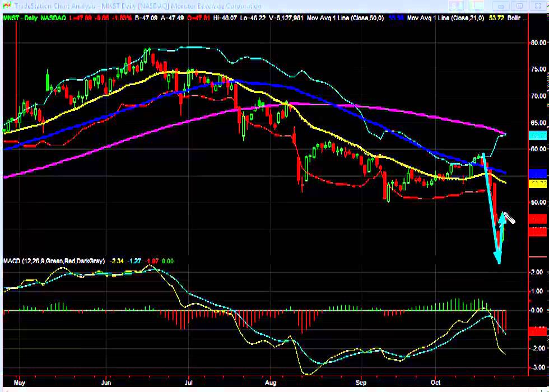This screenshot has width=549, height=392.
Task: Click the 65.00 price axis label
Action: pyautogui.click(x=538, y=123)
